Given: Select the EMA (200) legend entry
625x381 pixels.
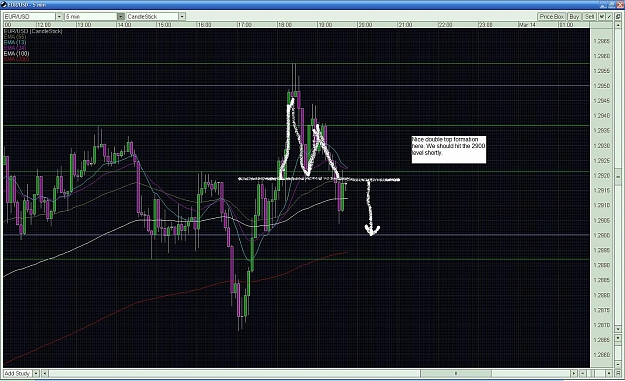Looking at the screenshot, I should [x=16, y=59].
